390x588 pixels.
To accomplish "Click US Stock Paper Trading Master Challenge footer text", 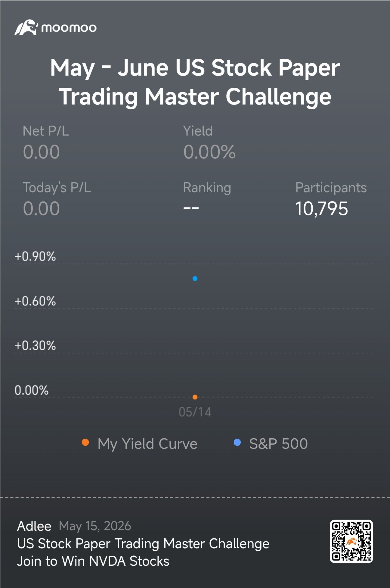I will [x=143, y=544].
